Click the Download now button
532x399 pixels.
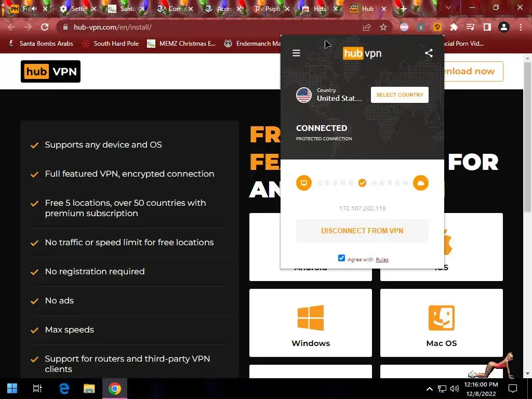473,71
